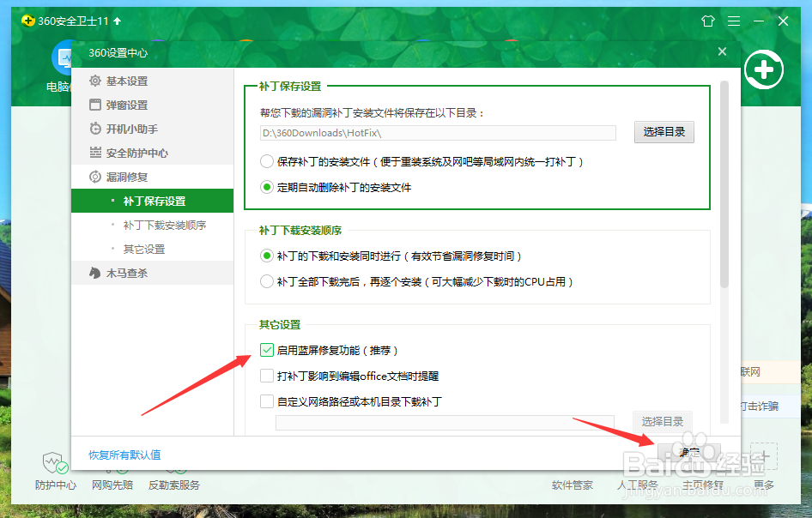Click the custom download path field
812x518 pixels.
(x=445, y=422)
